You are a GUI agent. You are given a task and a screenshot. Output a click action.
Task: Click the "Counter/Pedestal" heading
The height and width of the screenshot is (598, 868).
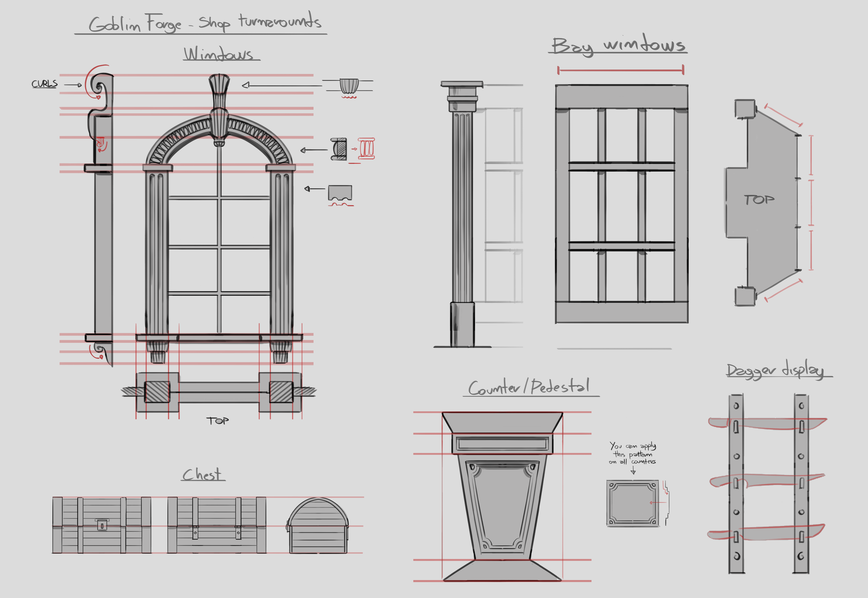pos(529,387)
